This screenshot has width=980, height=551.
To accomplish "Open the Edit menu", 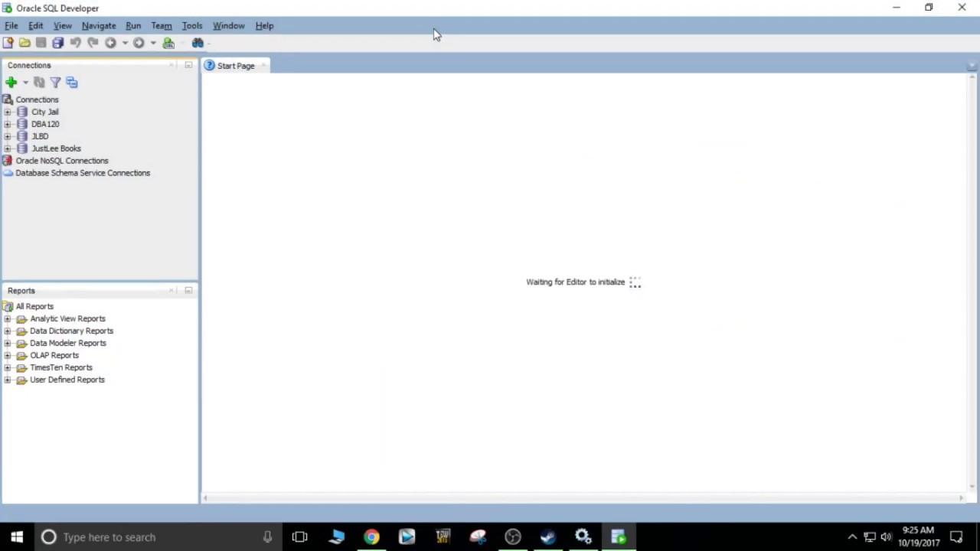I will (x=35, y=25).
